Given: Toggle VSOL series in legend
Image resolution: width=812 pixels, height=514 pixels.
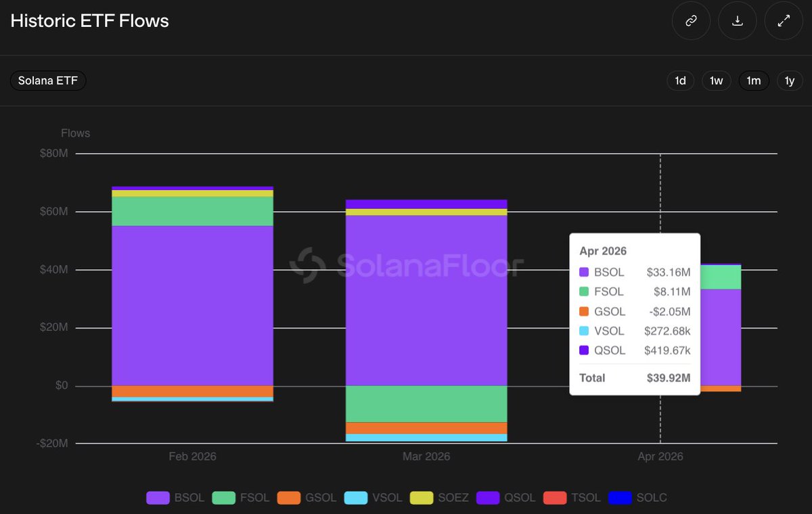Looking at the screenshot, I should pyautogui.click(x=374, y=498).
